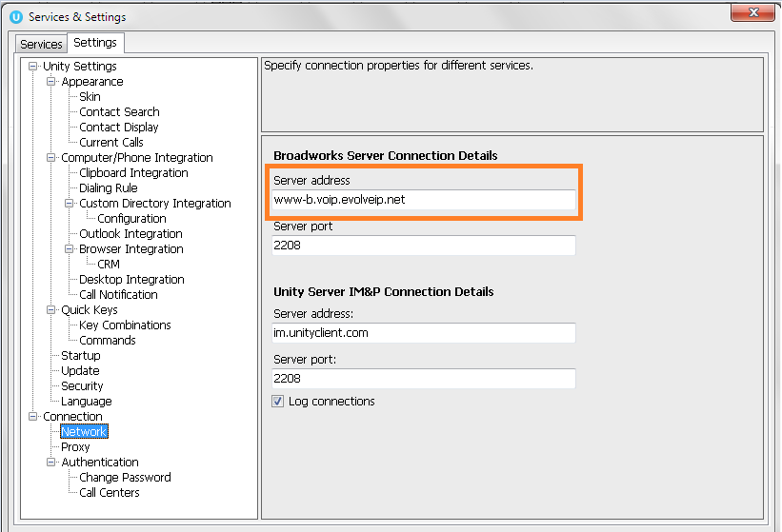Click the Broadworks Server address field
The image size is (782, 532).
pos(424,200)
